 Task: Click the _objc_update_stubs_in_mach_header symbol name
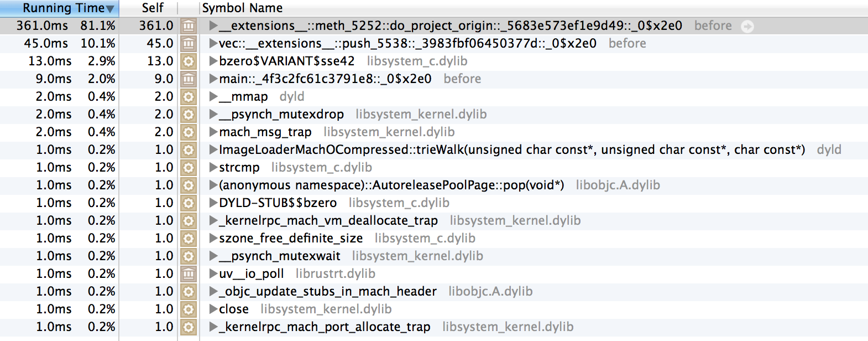(328, 291)
